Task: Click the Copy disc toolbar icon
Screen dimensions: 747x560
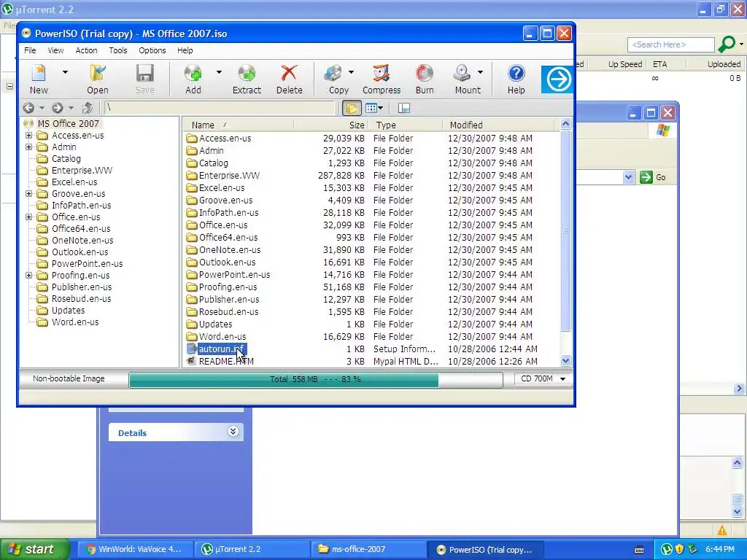Action: pos(338,79)
